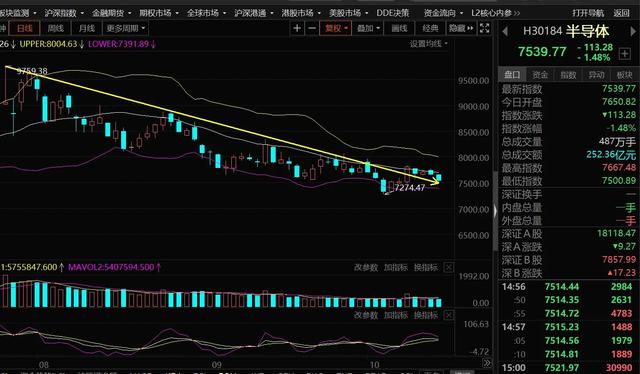Click the 最低指数 value 7500.89

coord(619,180)
